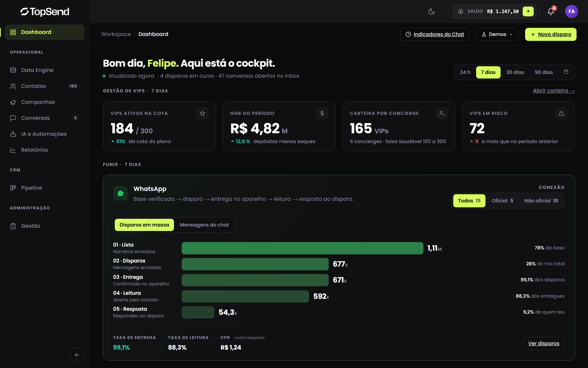Image resolution: width=588 pixels, height=368 pixels.
Task: Select the 24 h period
Action: (x=465, y=72)
